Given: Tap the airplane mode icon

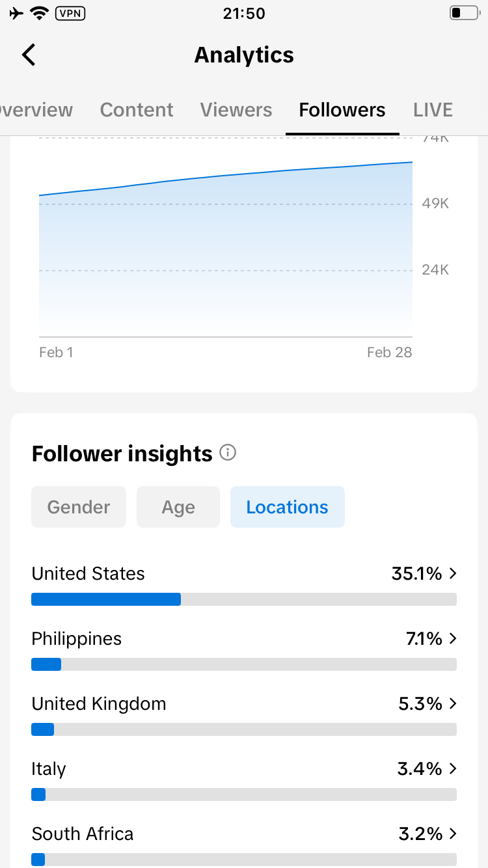Looking at the screenshot, I should click(17, 13).
